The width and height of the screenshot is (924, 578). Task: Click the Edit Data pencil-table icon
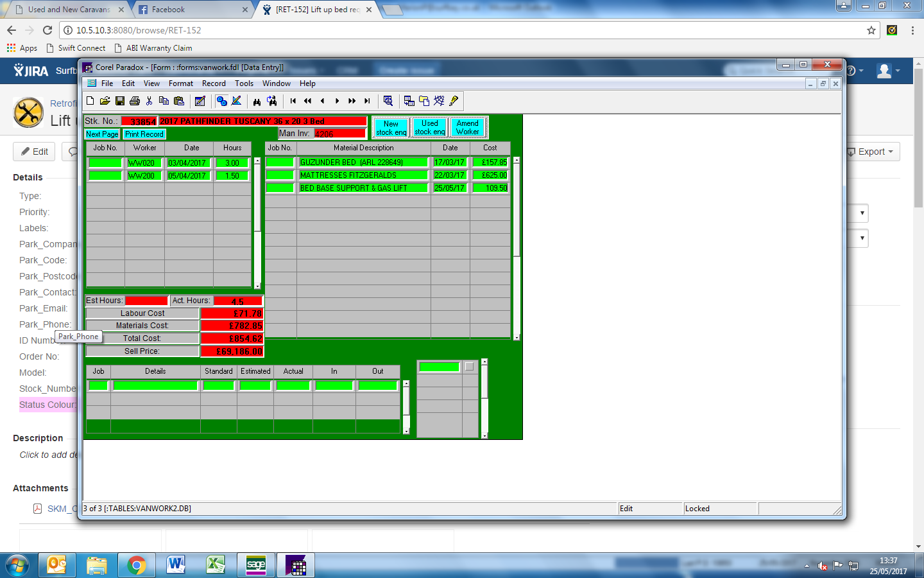(200, 101)
